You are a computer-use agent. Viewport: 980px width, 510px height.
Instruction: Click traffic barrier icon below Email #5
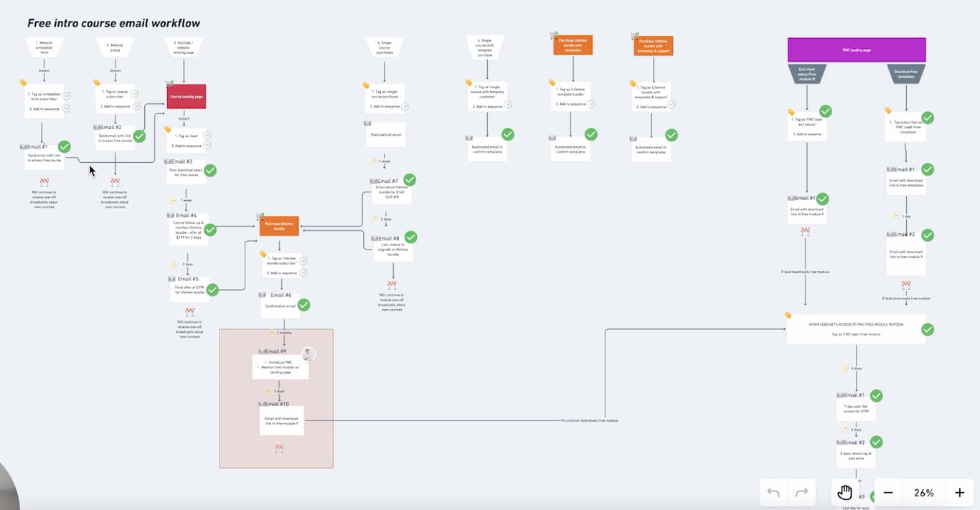[189, 312]
